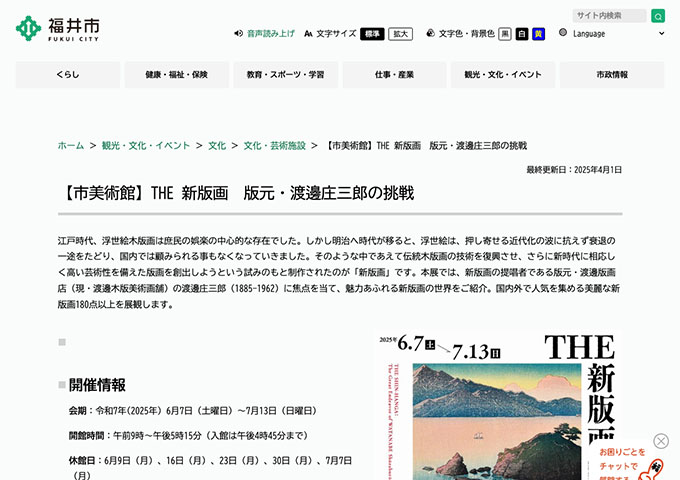Open the 健康・福祉・保険 menu
Image resolution: width=680 pixels, height=480 pixels.
[x=177, y=75]
